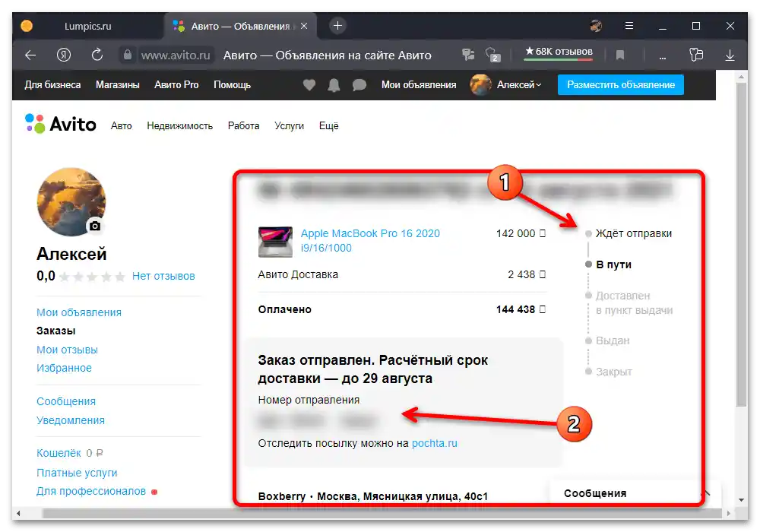Image resolution: width=760 pixels, height=532 pixels.
Task: Open a new browser tab
Action: [x=338, y=26]
